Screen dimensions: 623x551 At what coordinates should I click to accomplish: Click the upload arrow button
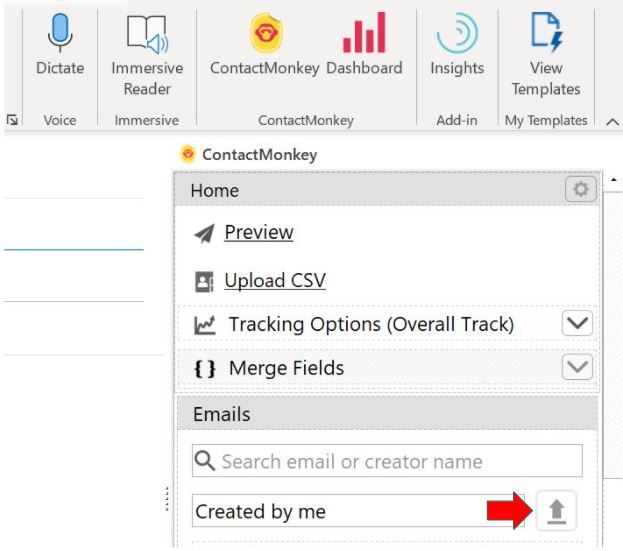pos(556,511)
